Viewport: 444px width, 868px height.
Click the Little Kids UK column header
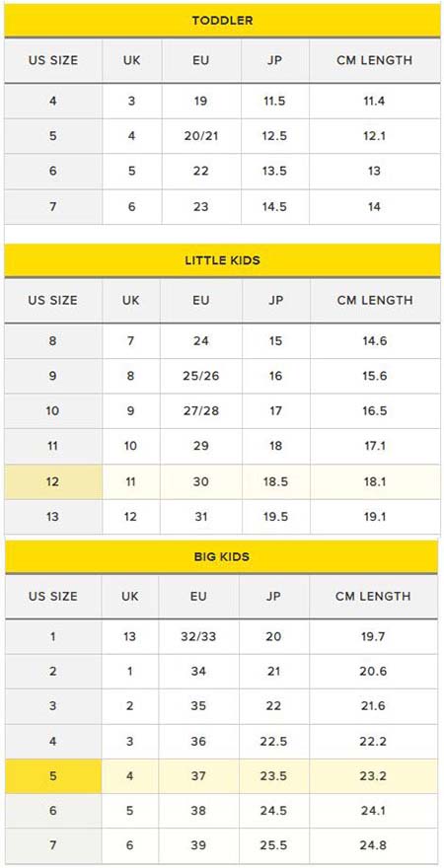pyautogui.click(x=131, y=301)
